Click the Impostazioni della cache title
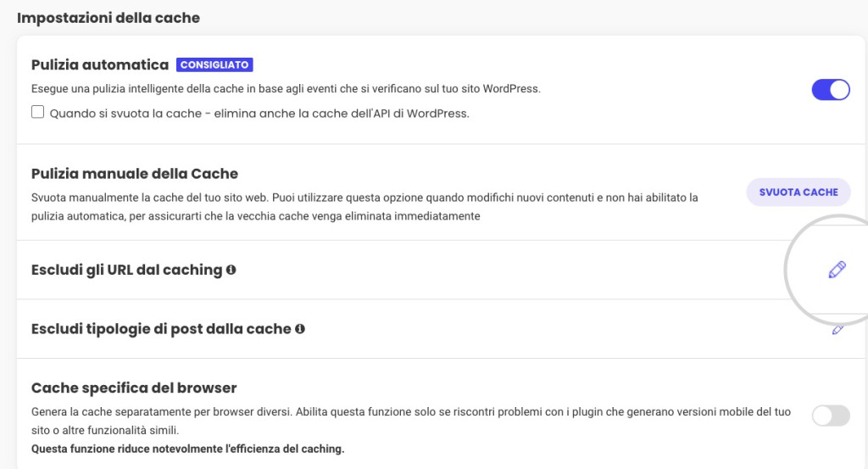 coord(108,18)
